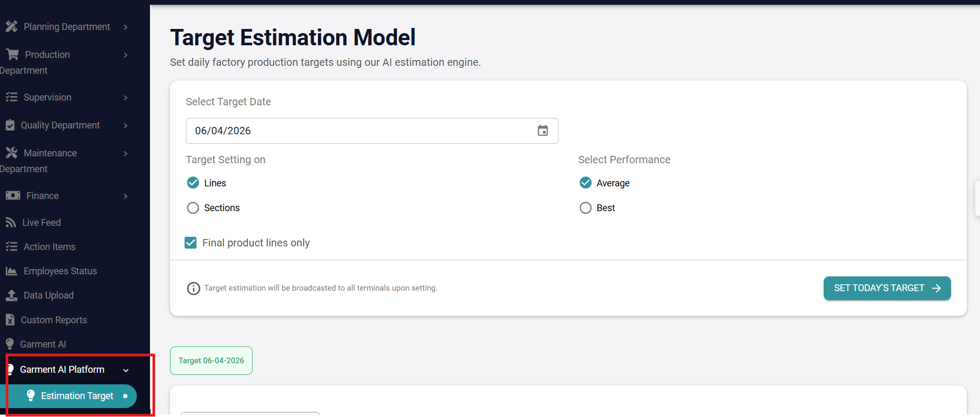Expand the Supervision submenu arrow
This screenshot has height=417, width=980.
coord(126,97)
